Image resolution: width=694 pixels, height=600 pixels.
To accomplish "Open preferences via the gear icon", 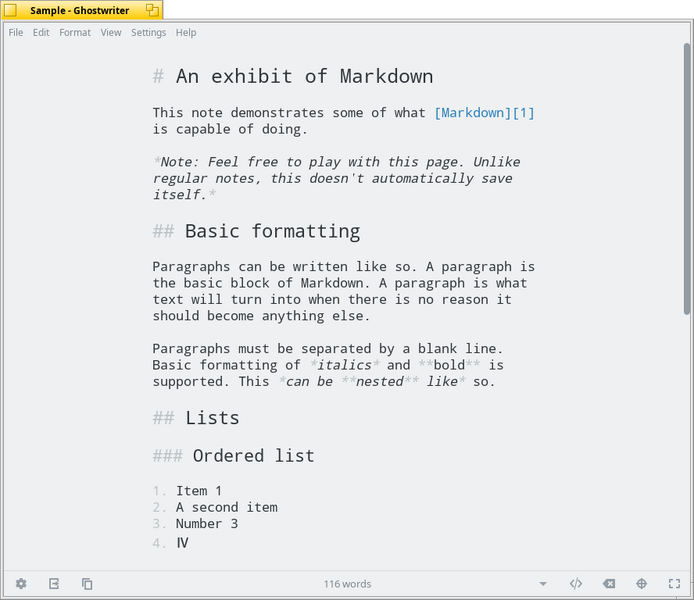I will [21, 584].
